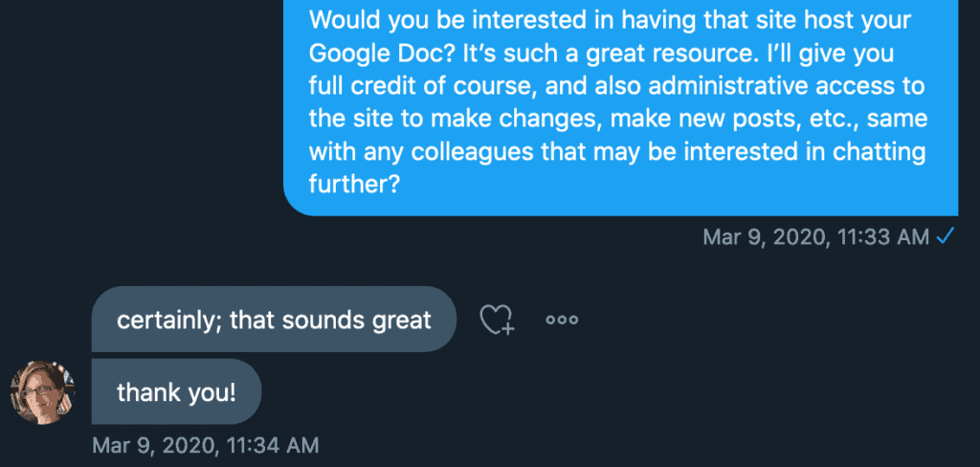
Task: Add a reaction with the heart icon
Action: (497, 321)
